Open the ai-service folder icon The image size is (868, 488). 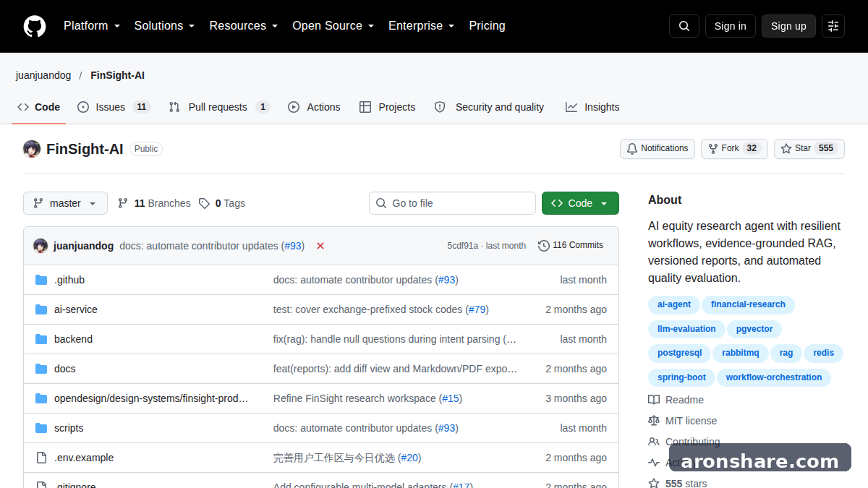41,309
